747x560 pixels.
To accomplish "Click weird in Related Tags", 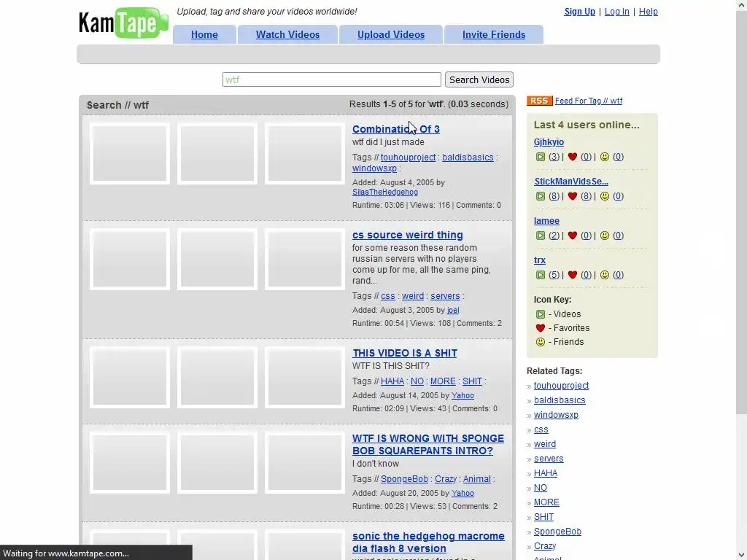I will (x=544, y=444).
